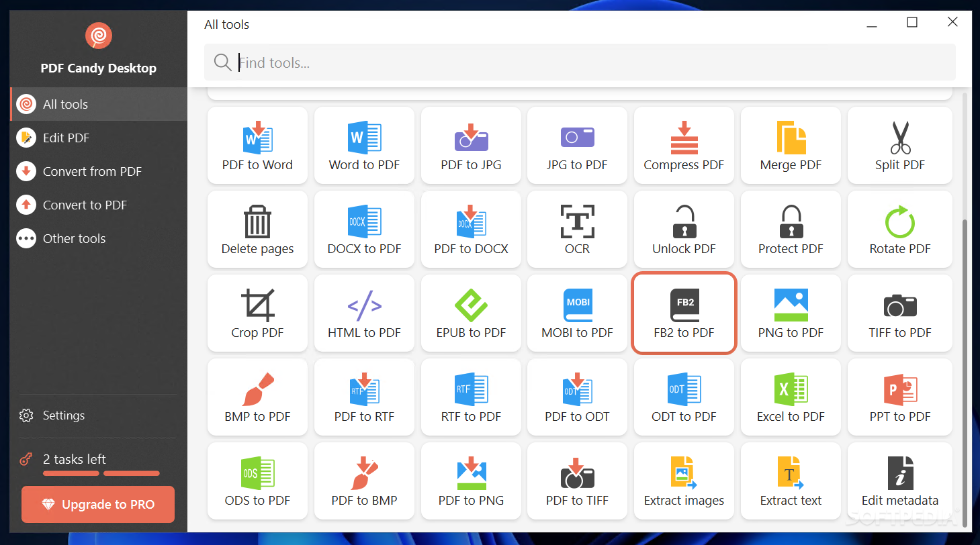Open the Split PDF scissors tool
The width and height of the screenshot is (980, 545).
[x=899, y=146]
